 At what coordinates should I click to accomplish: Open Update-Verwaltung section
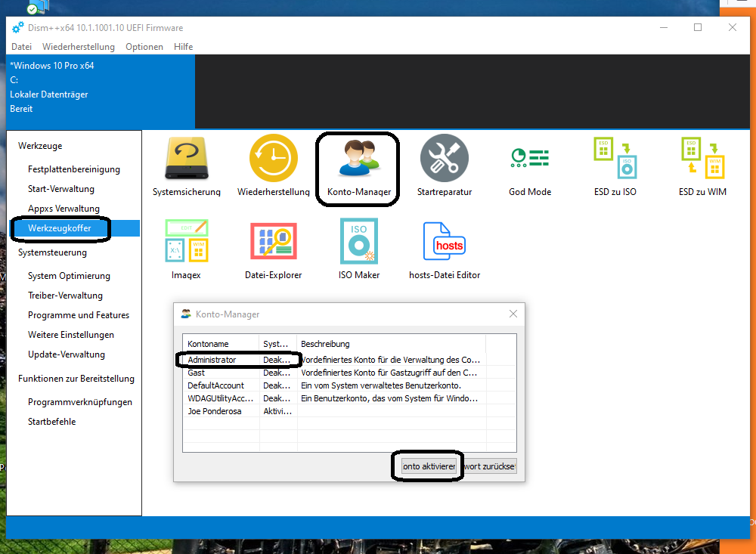point(67,354)
